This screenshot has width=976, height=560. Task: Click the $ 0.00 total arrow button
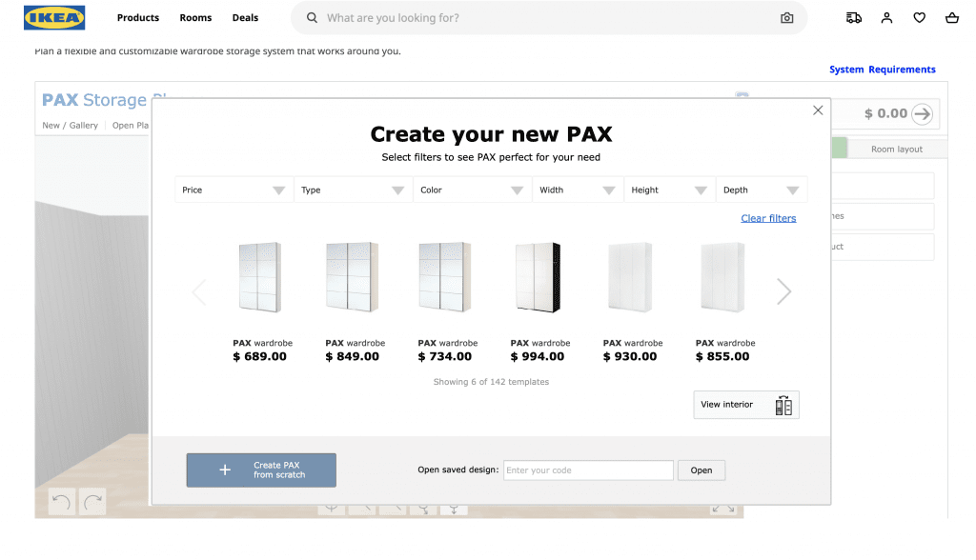pyautogui.click(x=922, y=114)
